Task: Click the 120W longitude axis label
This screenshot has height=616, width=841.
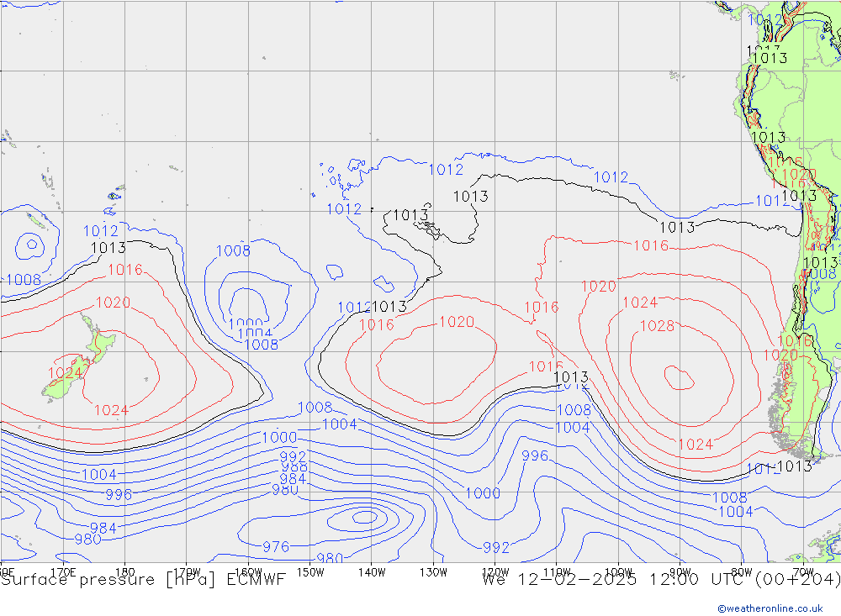Action: (495, 572)
